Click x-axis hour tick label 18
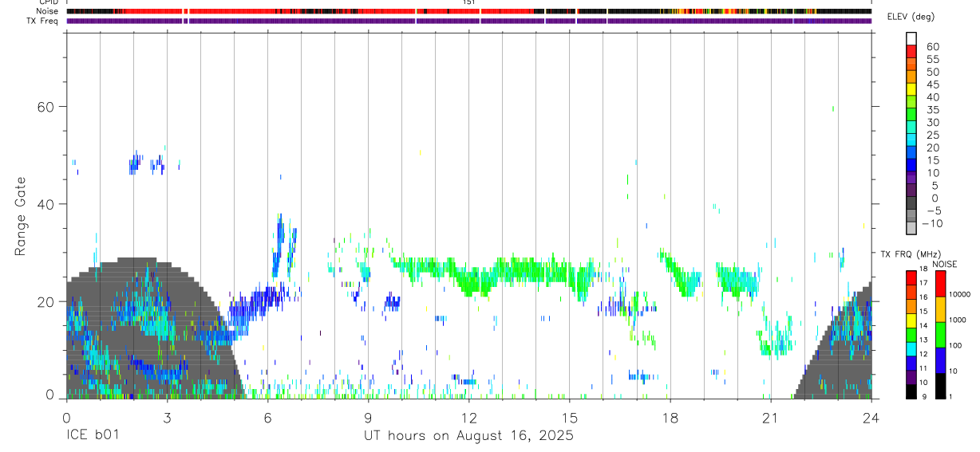980x452 pixels. (670, 417)
